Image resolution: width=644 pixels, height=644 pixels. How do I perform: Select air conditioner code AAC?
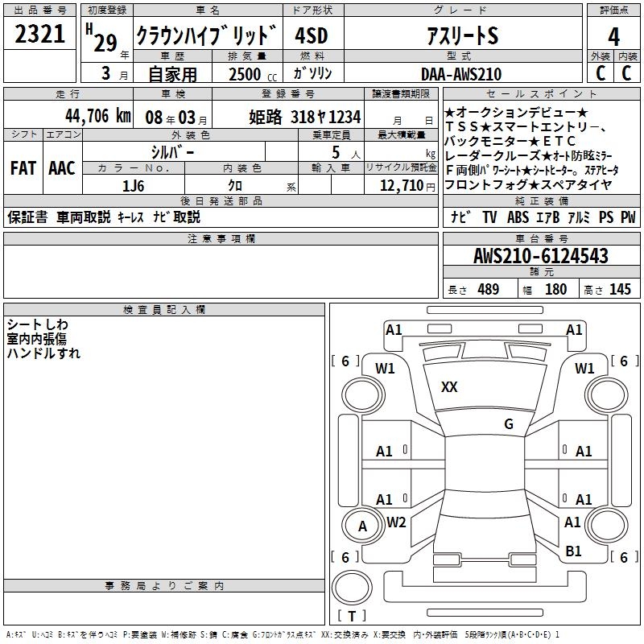point(62,168)
